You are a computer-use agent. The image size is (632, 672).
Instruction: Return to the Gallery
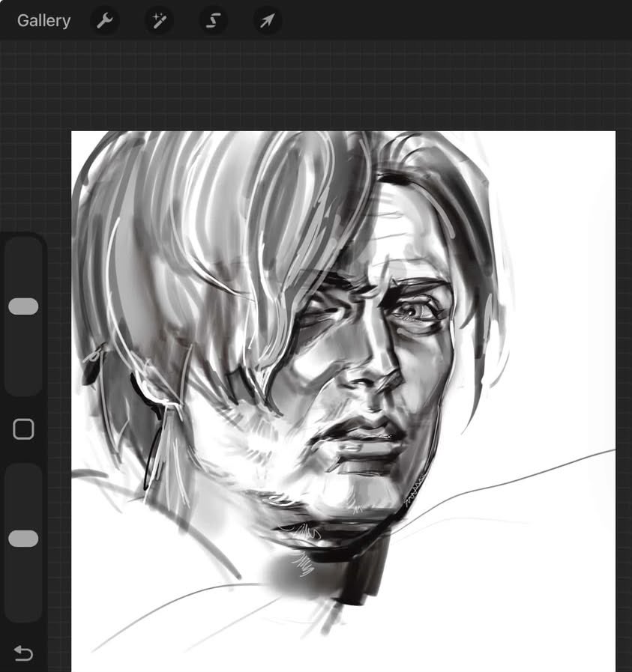coord(43,20)
